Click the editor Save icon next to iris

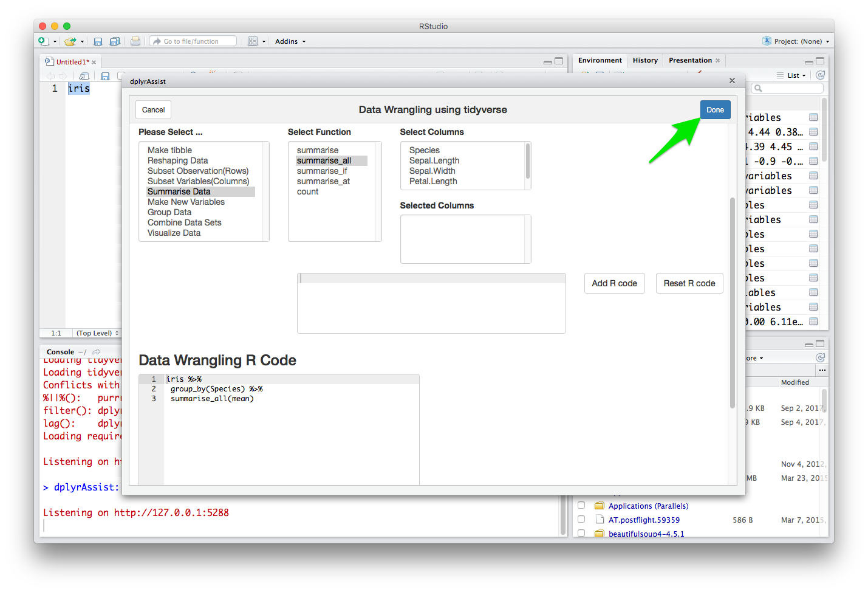(105, 76)
